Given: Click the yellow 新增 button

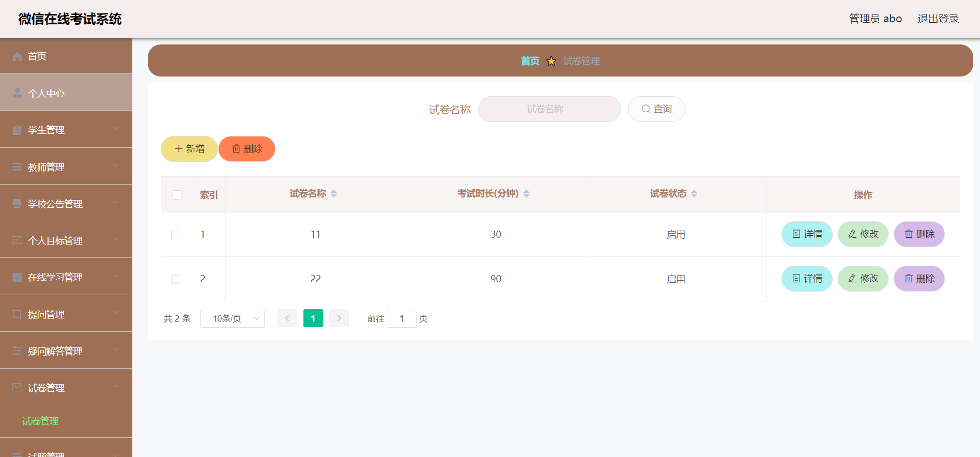Looking at the screenshot, I should point(189,149).
